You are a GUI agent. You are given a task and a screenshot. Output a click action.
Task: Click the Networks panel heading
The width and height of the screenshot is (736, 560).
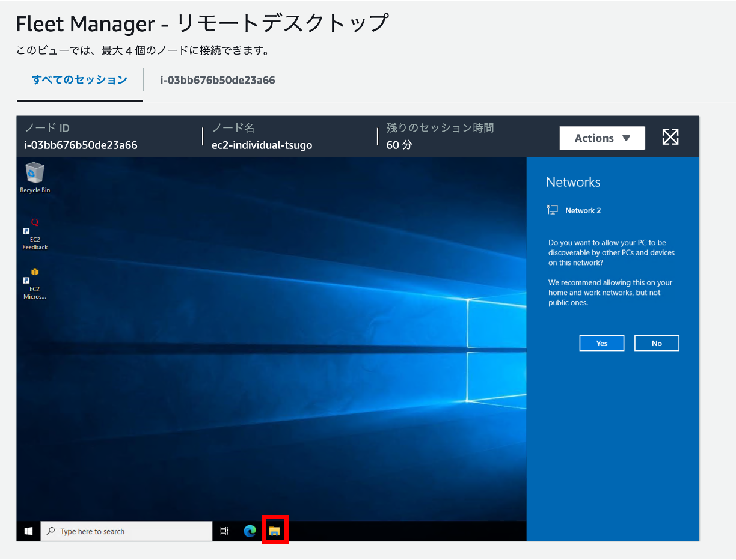(x=573, y=182)
